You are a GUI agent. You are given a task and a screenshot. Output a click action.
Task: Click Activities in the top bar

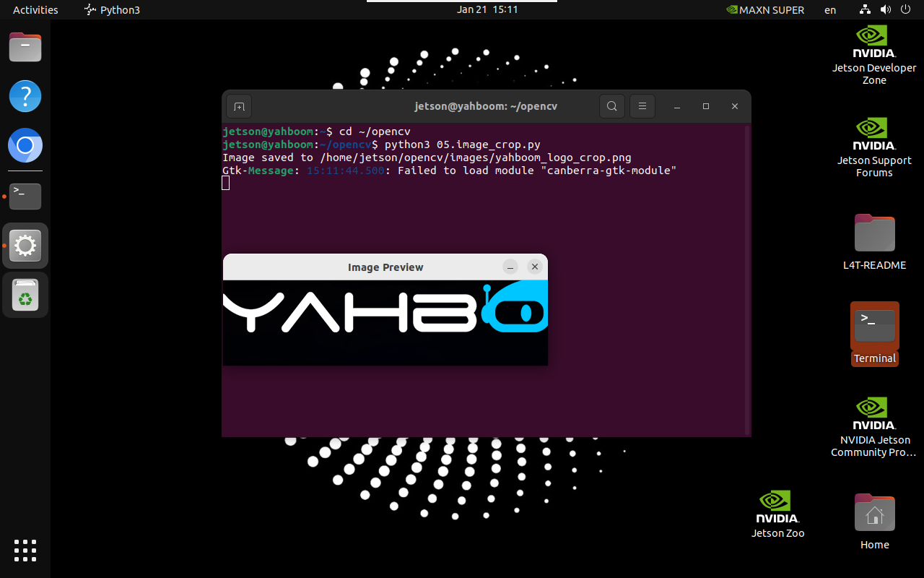(x=35, y=10)
